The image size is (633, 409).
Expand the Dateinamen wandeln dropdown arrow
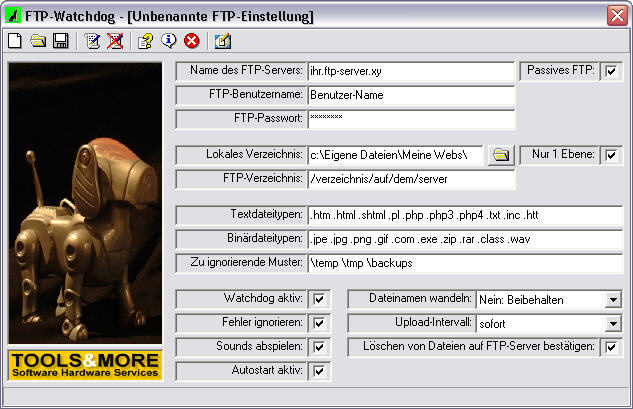coord(613,300)
